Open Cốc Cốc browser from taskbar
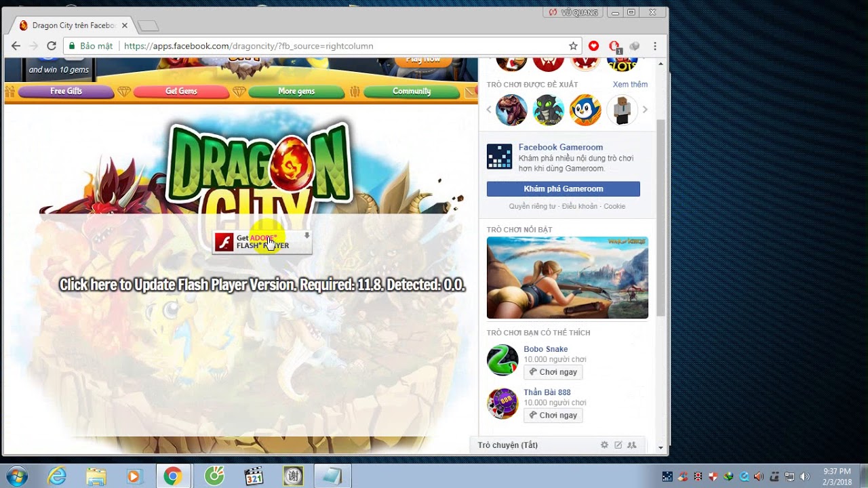Image resolution: width=868 pixels, height=488 pixels. point(214,476)
